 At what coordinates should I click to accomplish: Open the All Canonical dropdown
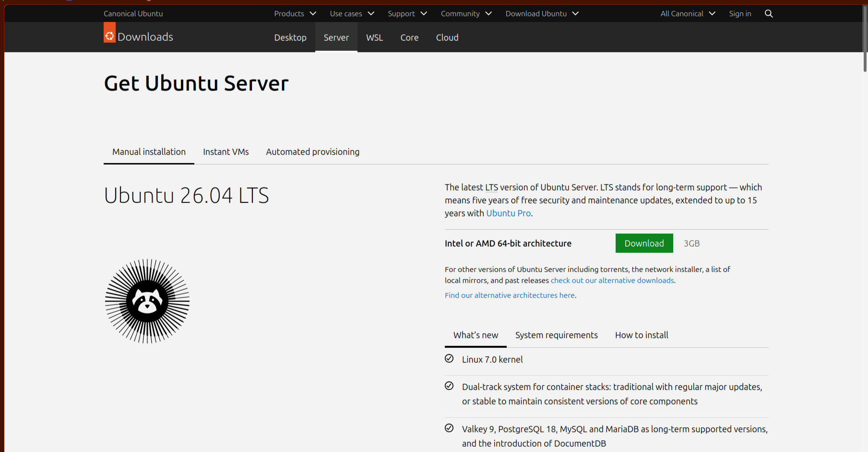coord(688,13)
